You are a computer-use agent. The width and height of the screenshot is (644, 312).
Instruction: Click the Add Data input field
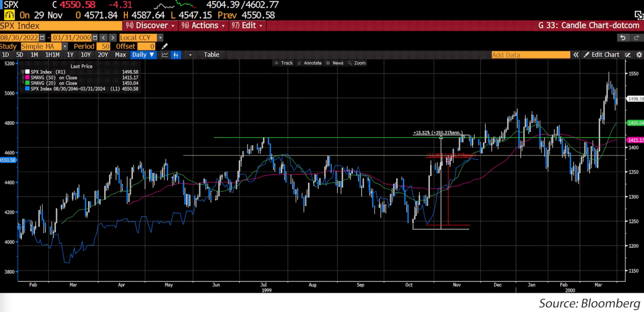[x=530, y=55]
